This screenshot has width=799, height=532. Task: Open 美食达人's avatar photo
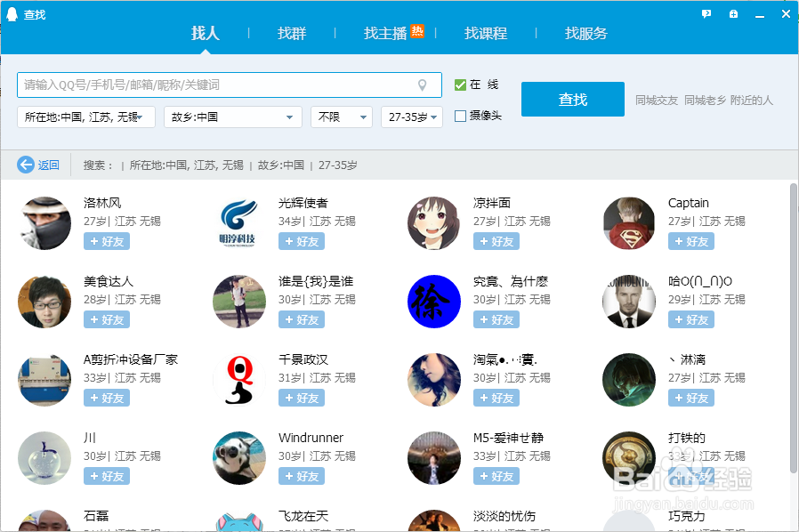point(44,302)
